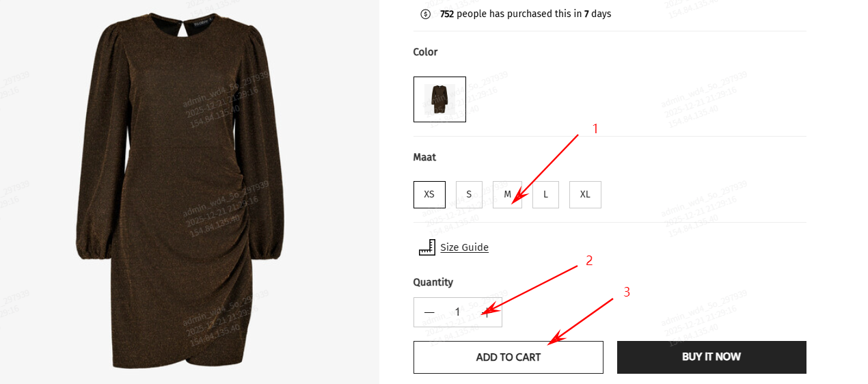Pick size L option

(545, 194)
